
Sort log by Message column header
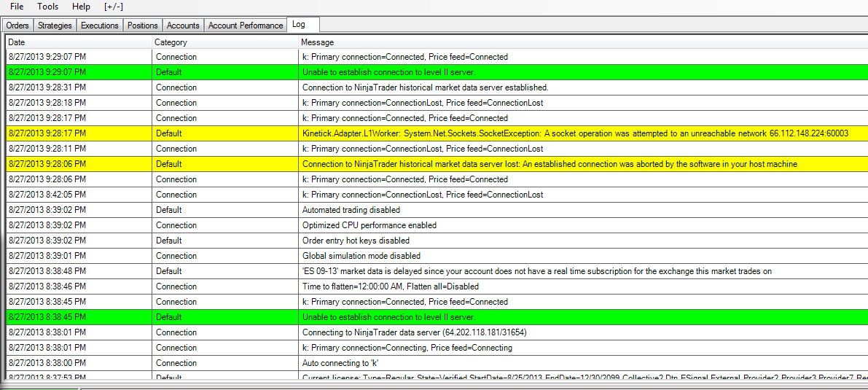pyautogui.click(x=583, y=42)
